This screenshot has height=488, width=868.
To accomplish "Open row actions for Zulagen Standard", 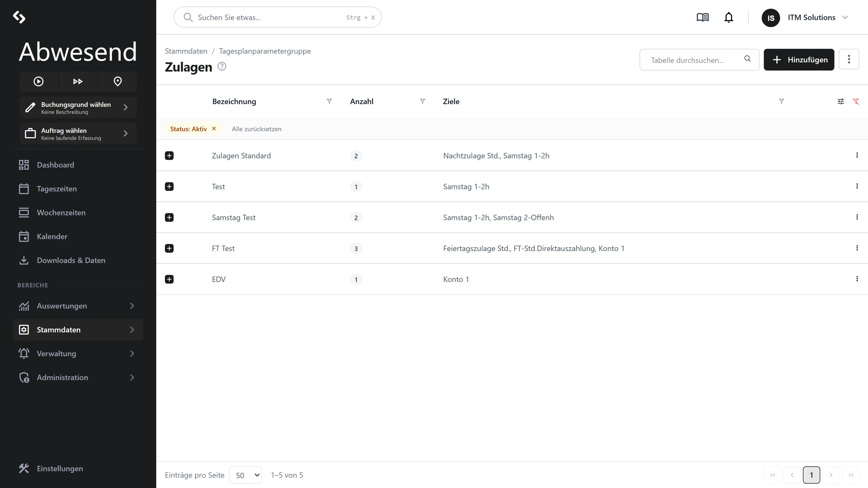I will [x=857, y=155].
